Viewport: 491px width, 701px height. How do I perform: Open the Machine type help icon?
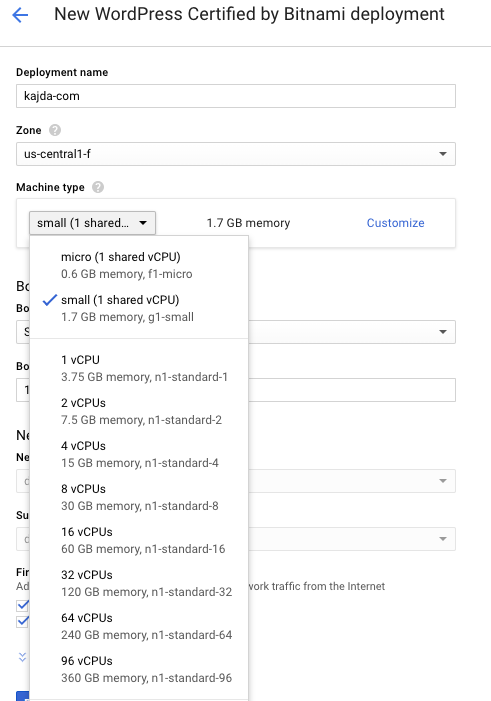click(x=98, y=187)
